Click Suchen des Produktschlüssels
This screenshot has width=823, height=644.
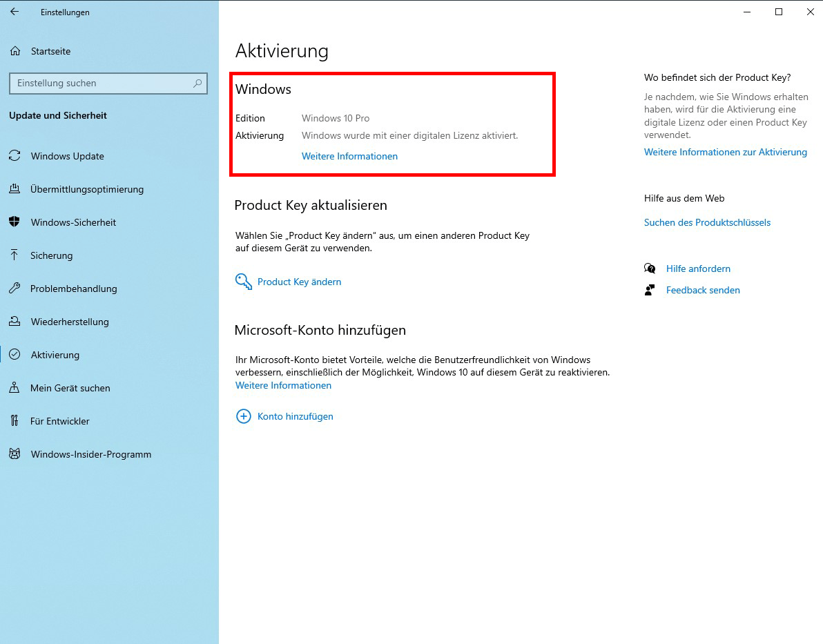pyautogui.click(x=707, y=222)
